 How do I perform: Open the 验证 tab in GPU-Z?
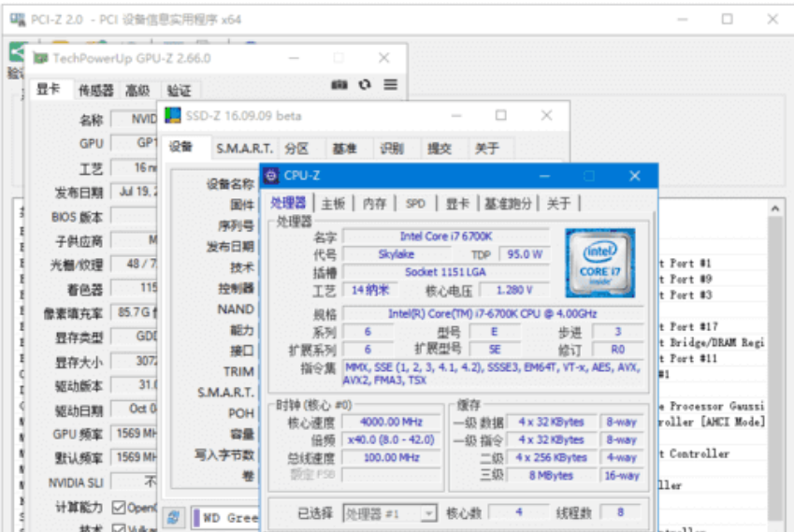[x=180, y=91]
